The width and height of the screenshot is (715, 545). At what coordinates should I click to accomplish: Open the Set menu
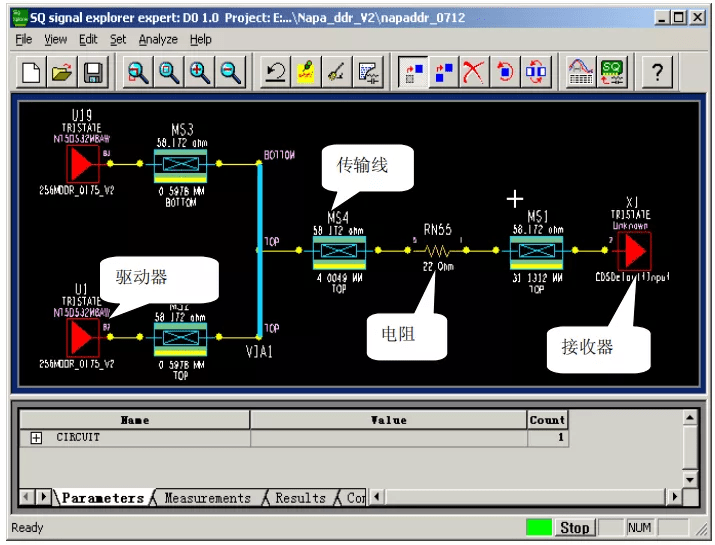click(x=118, y=40)
